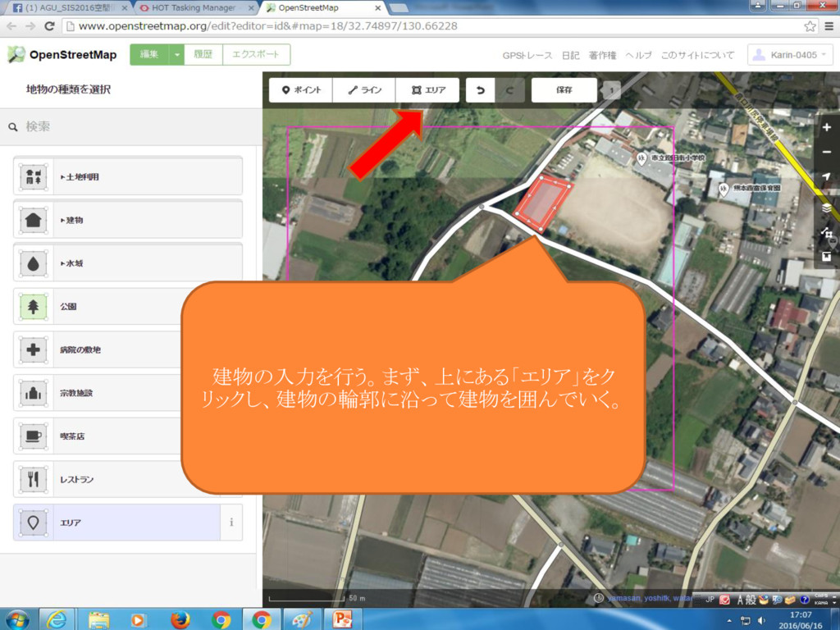Choose the 建物 building category
Screen dimensions: 840x630
point(128,220)
